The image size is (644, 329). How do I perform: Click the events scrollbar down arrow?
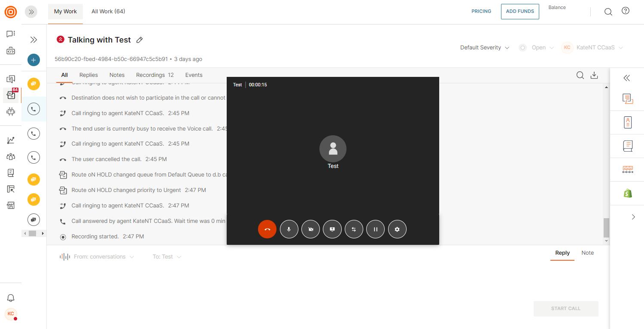[606, 241]
